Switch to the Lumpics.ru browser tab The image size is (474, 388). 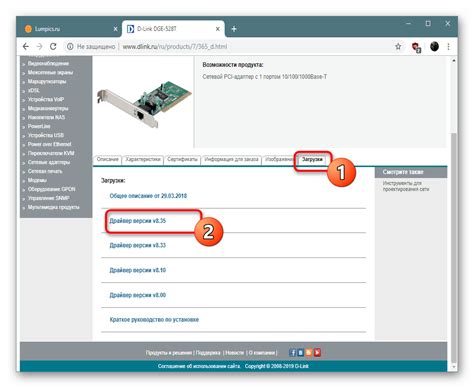click(x=70, y=29)
